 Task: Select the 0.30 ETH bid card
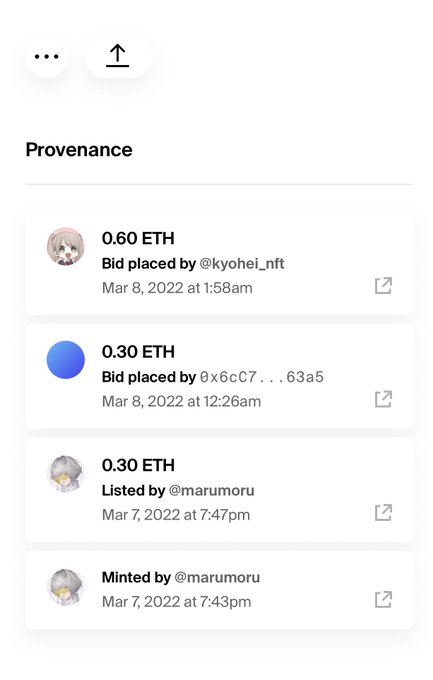[x=219, y=376]
